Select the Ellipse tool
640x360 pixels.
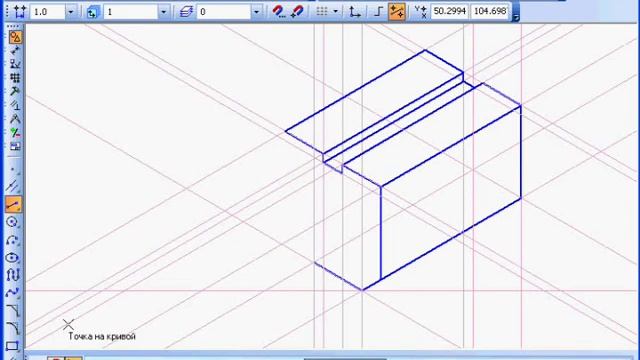pyautogui.click(x=13, y=258)
